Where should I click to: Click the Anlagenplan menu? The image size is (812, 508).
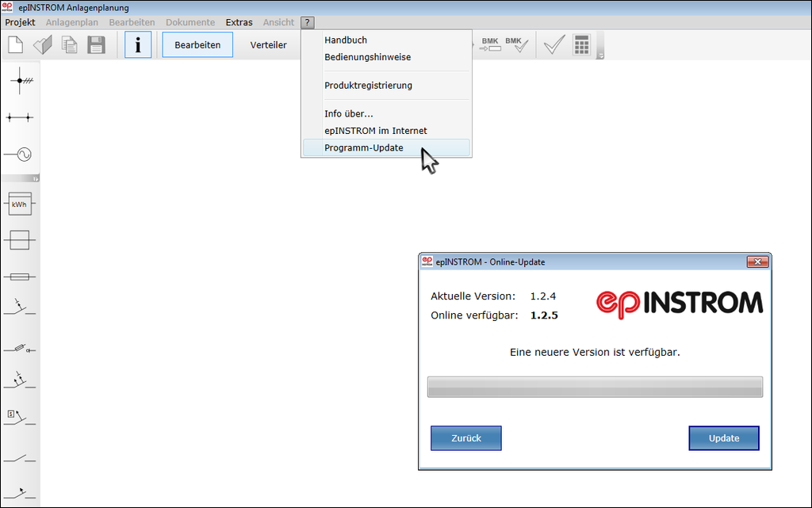pyautogui.click(x=72, y=22)
